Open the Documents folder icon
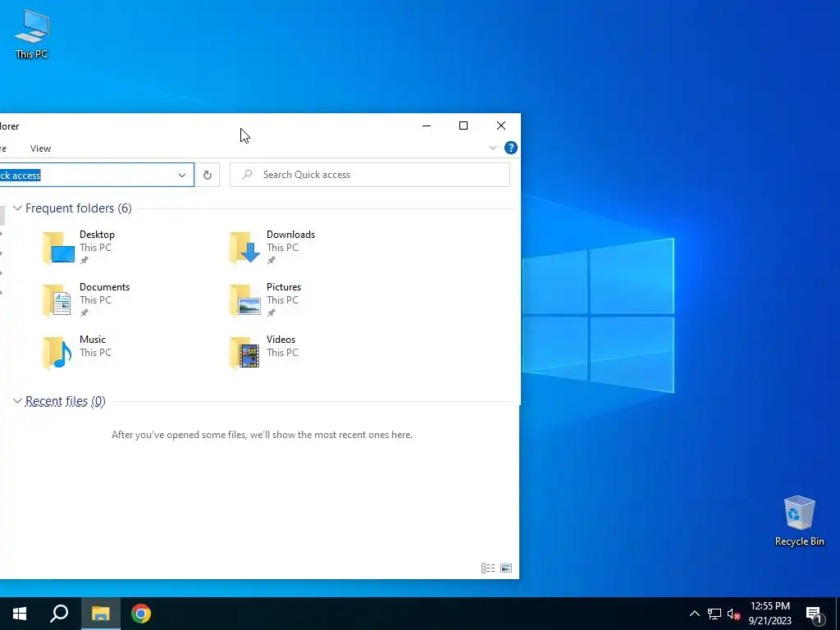This screenshot has height=630, width=840. point(57,300)
